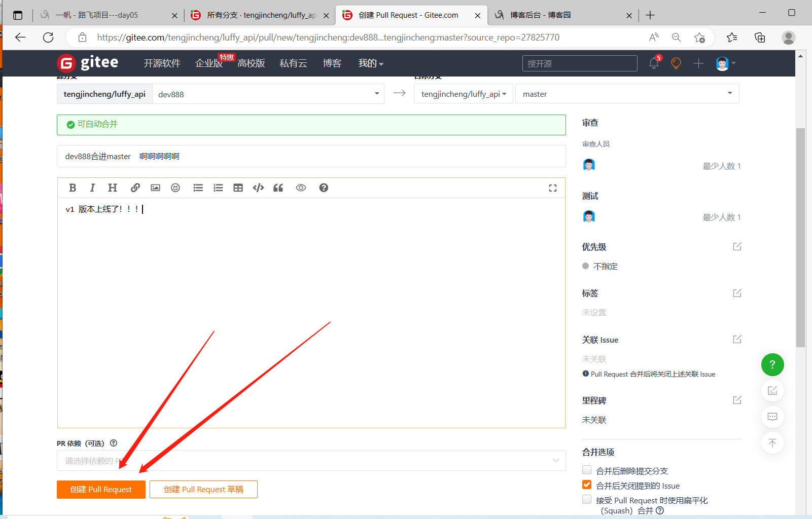Edit the 优先级 priority setting
Image resolution: width=812 pixels, height=519 pixels.
click(x=737, y=247)
